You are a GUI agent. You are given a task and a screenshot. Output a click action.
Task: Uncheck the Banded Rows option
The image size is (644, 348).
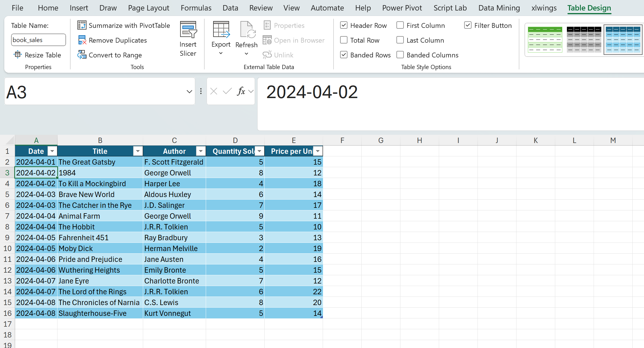(x=344, y=55)
